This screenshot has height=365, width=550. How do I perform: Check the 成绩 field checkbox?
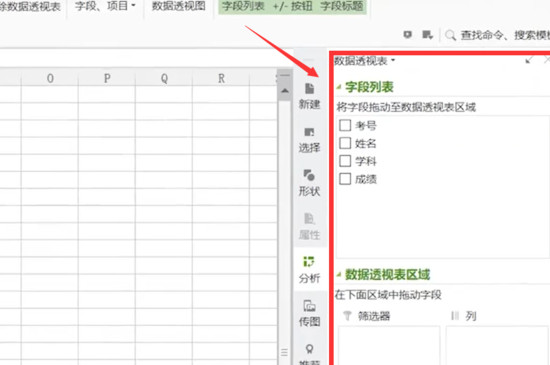pos(345,179)
